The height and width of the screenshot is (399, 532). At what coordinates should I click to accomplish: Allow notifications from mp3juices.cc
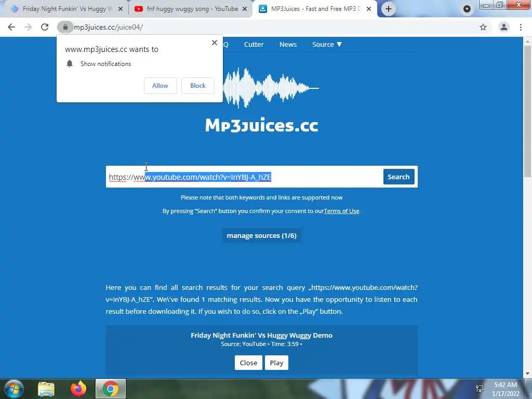[x=160, y=86]
